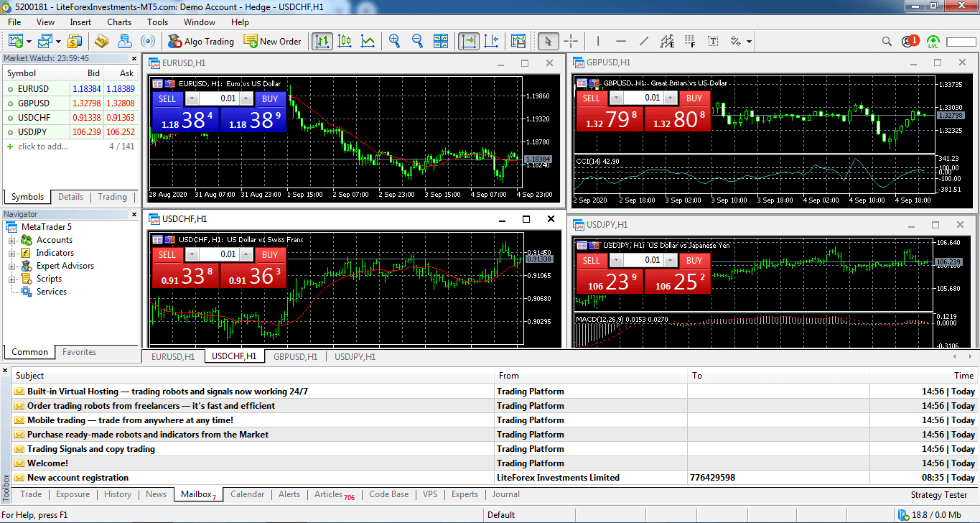Toggle Algo Trading on
The width and height of the screenshot is (980, 523).
200,41
